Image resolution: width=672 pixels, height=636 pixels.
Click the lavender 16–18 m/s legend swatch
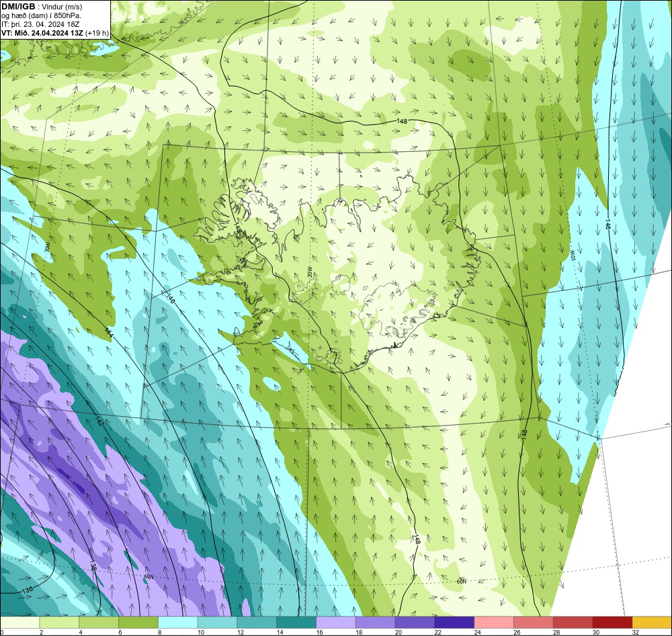coord(336,623)
